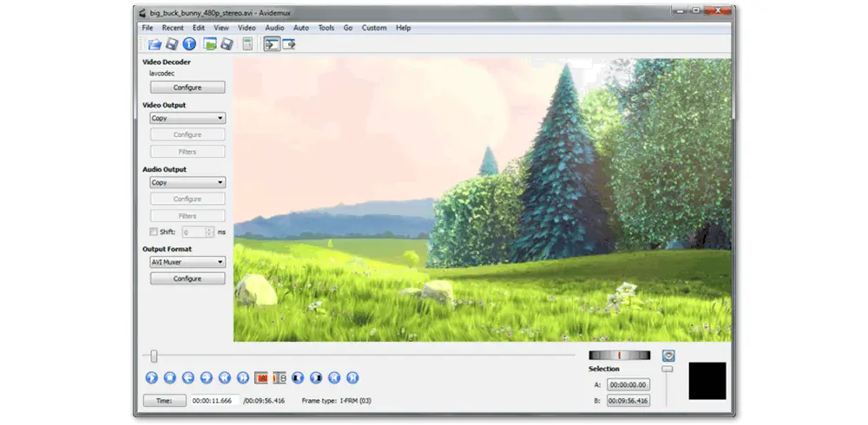The width and height of the screenshot is (868, 425).
Task: Open the Audio menu
Action: pos(274,28)
